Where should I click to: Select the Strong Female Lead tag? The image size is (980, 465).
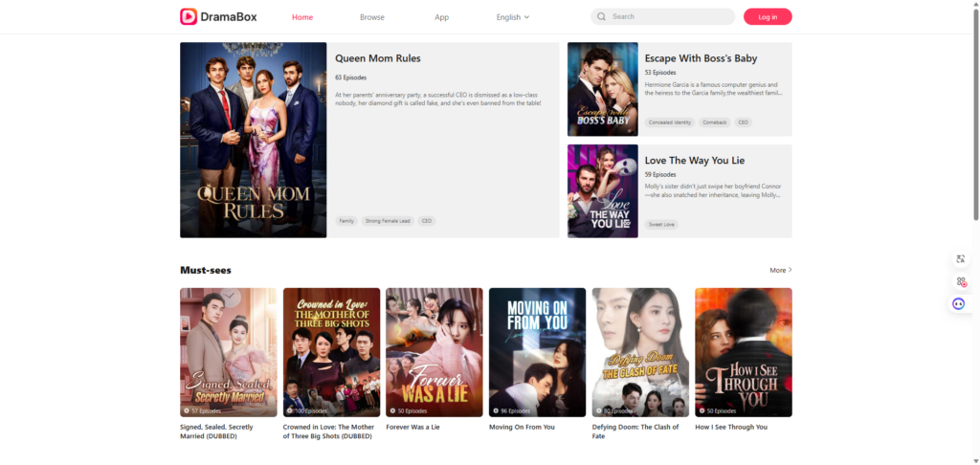388,221
